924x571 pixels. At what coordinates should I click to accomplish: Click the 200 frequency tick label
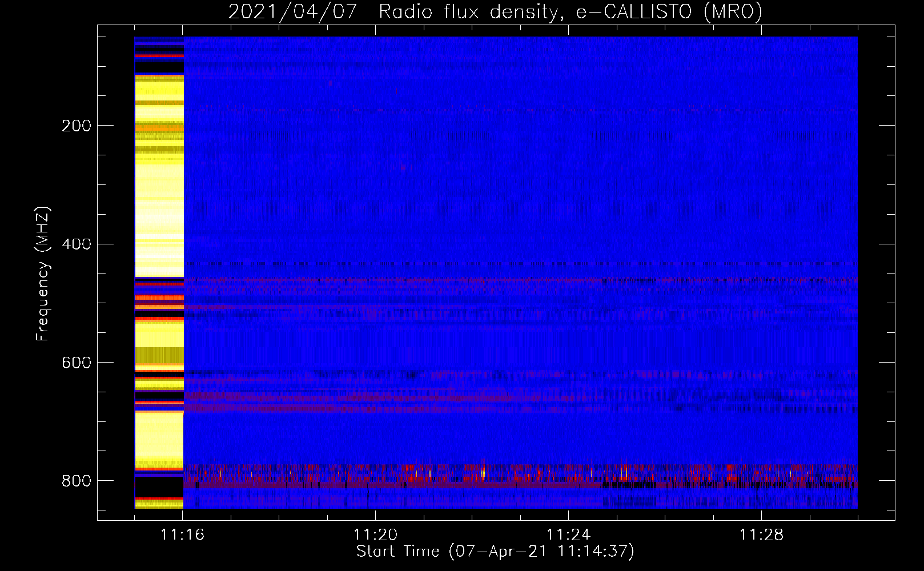77,126
